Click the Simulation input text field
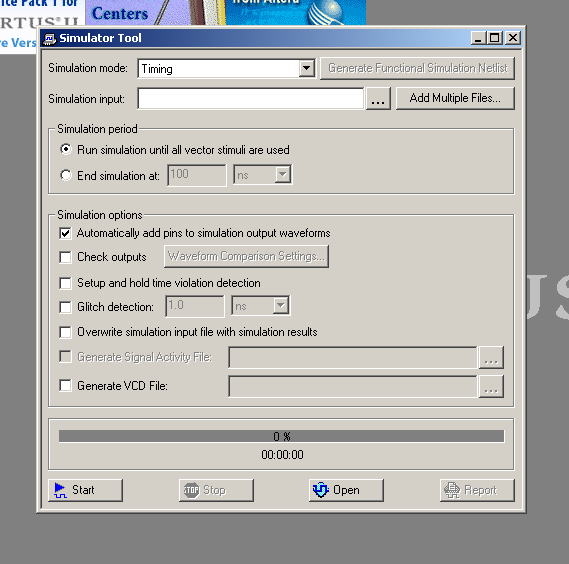The height and width of the screenshot is (564, 569). click(x=251, y=98)
